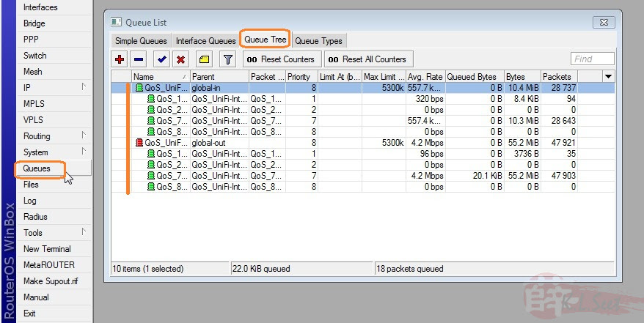Select the Queue Tree tab

(x=266, y=40)
